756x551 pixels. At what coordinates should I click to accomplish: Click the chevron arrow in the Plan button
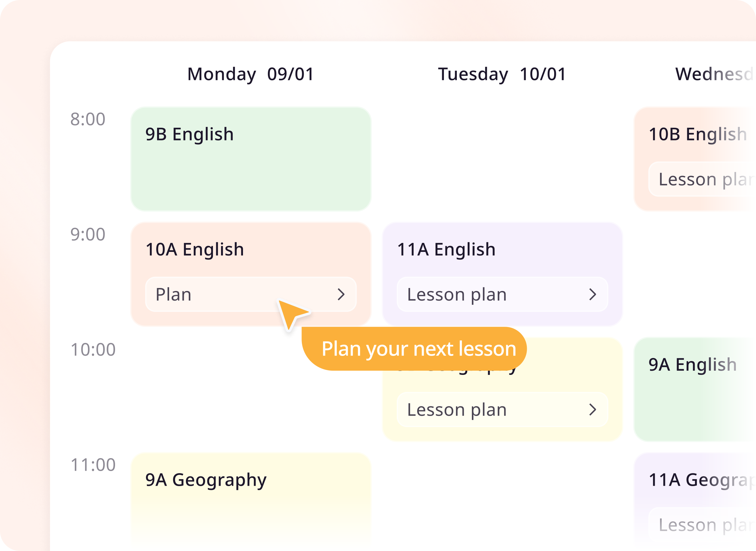click(341, 294)
